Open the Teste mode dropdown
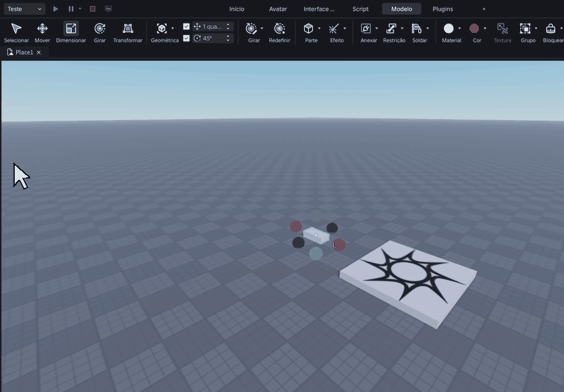The image size is (564, 392). pos(25,9)
